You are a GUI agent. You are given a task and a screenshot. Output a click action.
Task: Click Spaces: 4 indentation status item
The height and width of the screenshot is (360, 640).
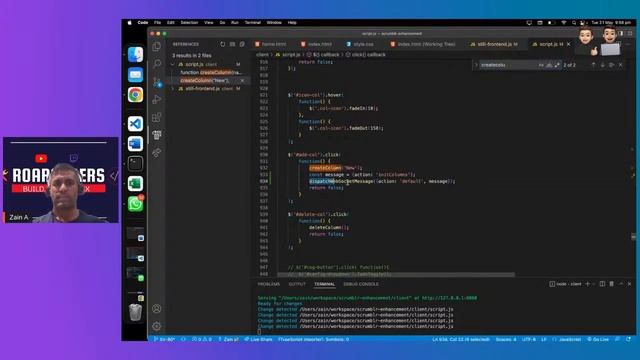[x=506, y=339]
